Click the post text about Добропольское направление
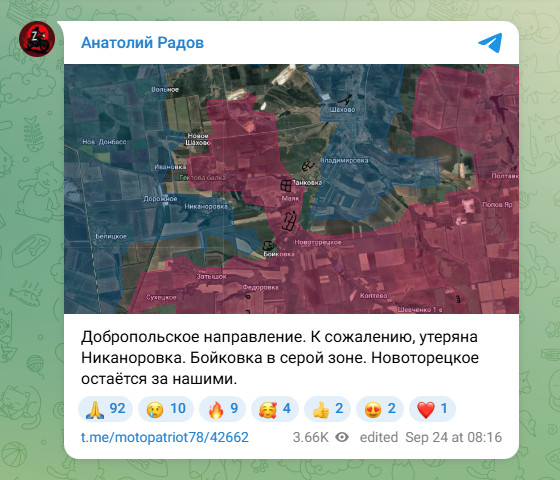 [280, 358]
